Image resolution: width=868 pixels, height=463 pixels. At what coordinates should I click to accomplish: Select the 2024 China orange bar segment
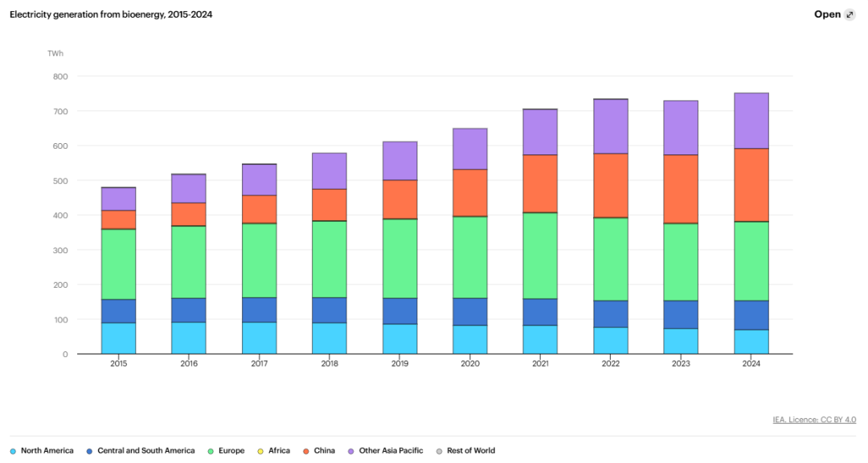pyautogui.click(x=751, y=185)
